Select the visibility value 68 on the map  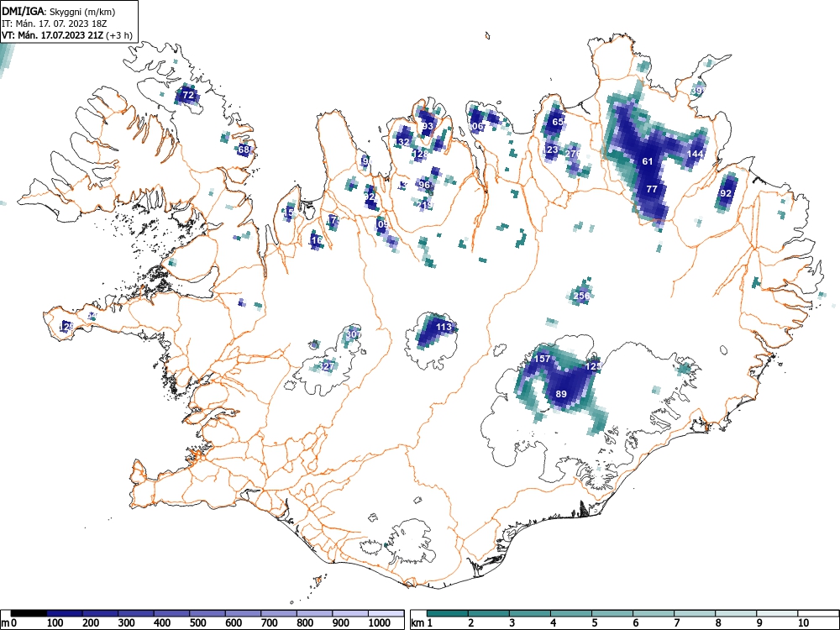pos(244,150)
